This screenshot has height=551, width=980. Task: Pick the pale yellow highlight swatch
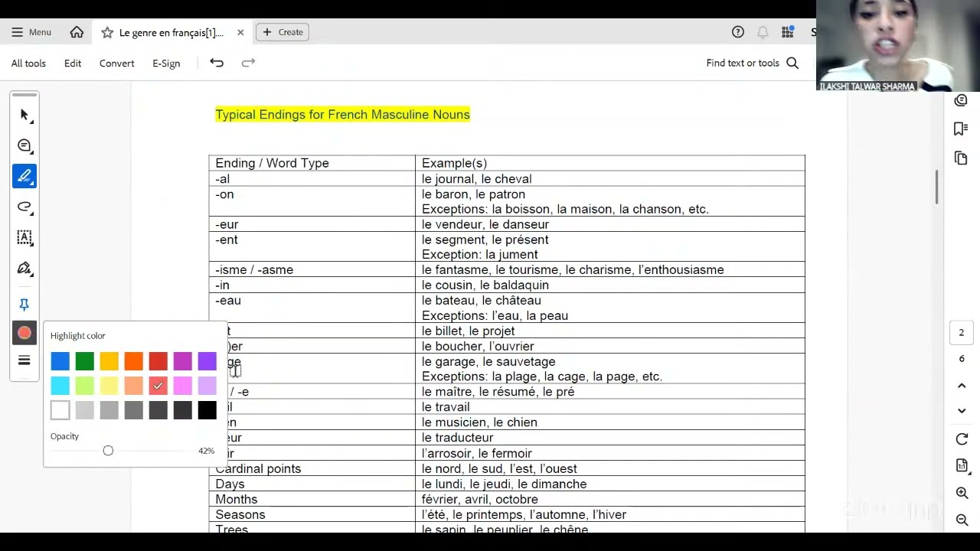tap(109, 386)
